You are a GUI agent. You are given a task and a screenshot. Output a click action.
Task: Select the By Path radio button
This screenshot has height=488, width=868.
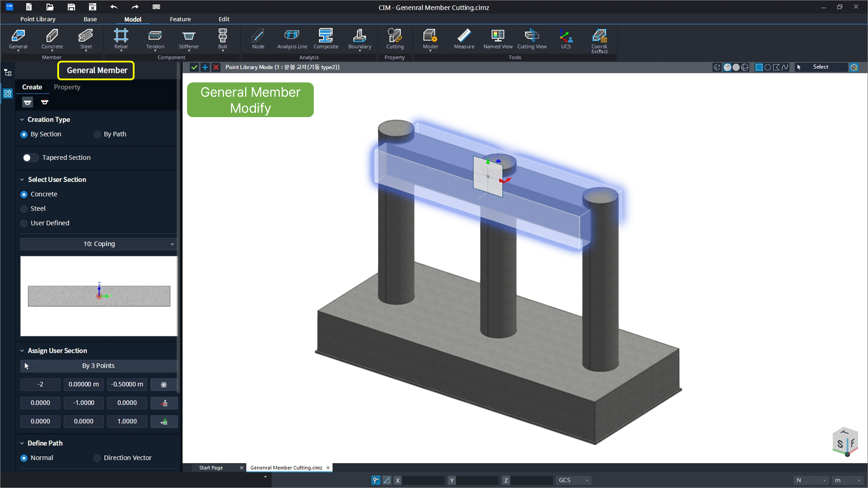[x=97, y=134]
